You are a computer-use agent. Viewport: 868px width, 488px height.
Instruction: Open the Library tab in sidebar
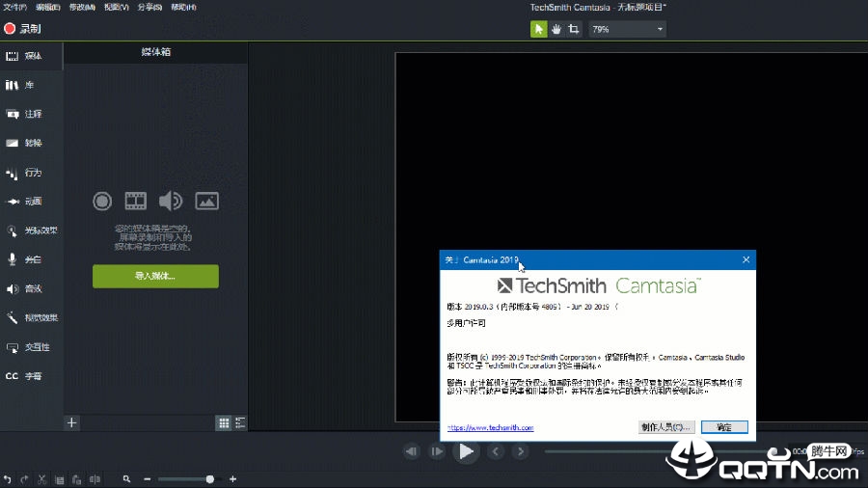pyautogui.click(x=32, y=85)
